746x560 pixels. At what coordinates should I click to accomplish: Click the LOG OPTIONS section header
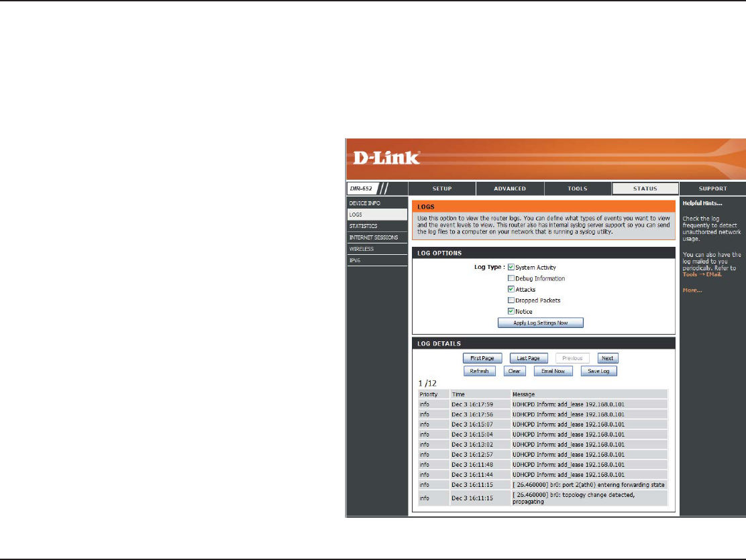point(543,253)
